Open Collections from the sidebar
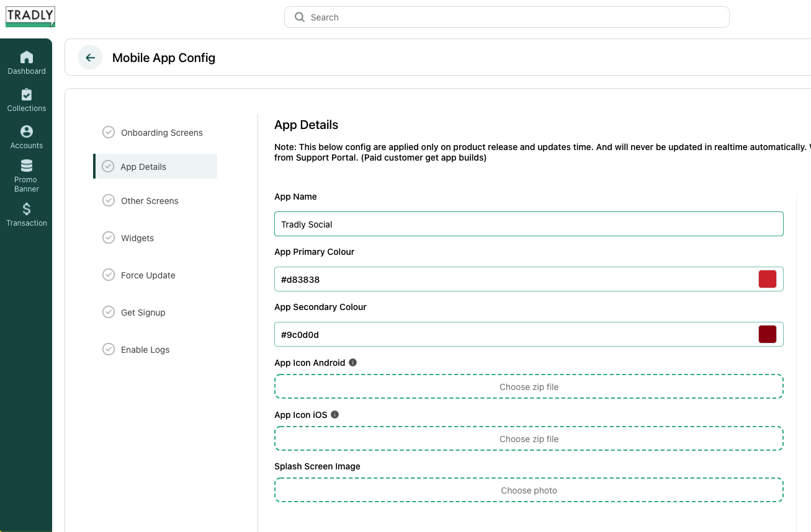 pyautogui.click(x=27, y=95)
